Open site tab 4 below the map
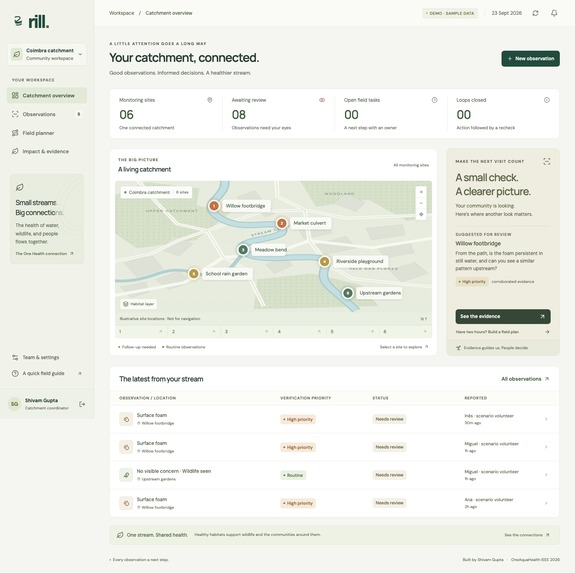Image resolution: width=575 pixels, height=573 pixels. pyautogui.click(x=300, y=332)
